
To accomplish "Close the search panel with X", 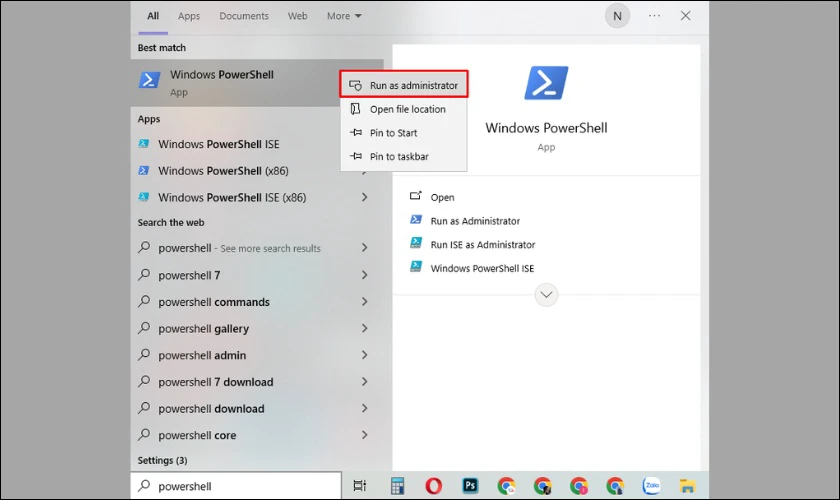I will click(685, 16).
